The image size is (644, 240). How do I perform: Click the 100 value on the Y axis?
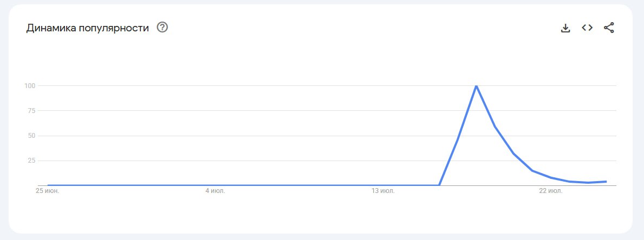[29, 85]
